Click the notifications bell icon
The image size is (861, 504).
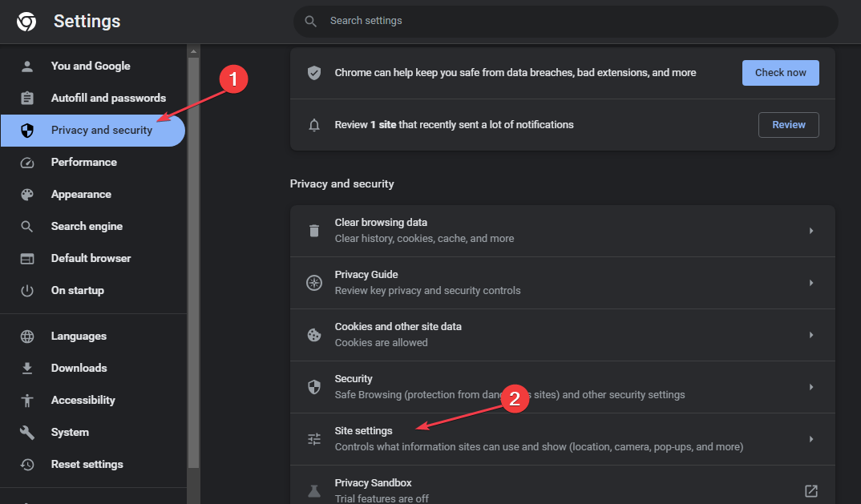(x=314, y=125)
